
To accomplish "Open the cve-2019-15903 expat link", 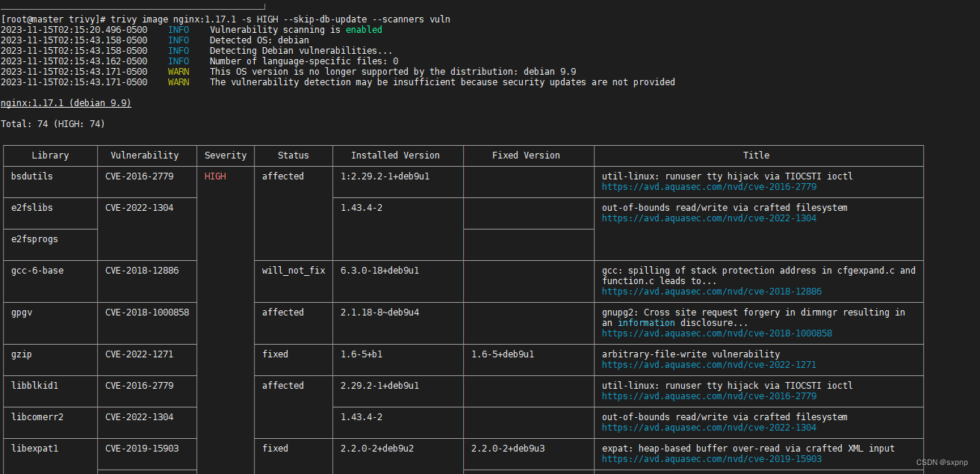I will 712,459.
